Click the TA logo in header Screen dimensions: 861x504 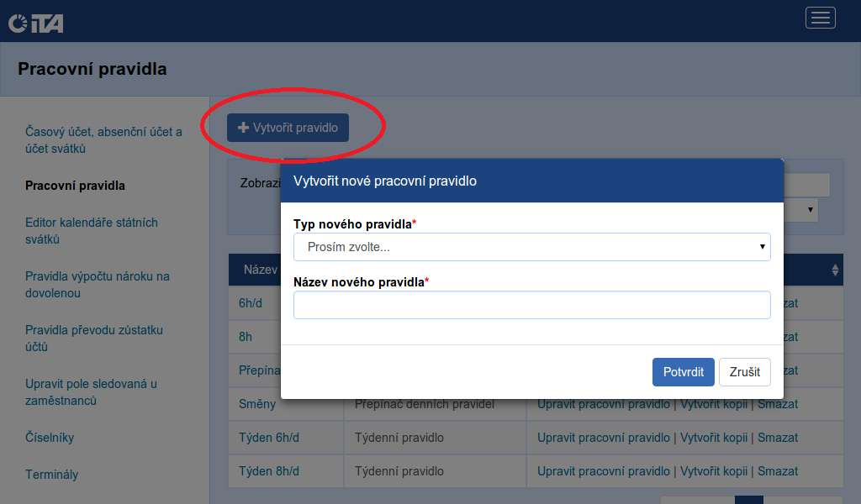click(35, 23)
